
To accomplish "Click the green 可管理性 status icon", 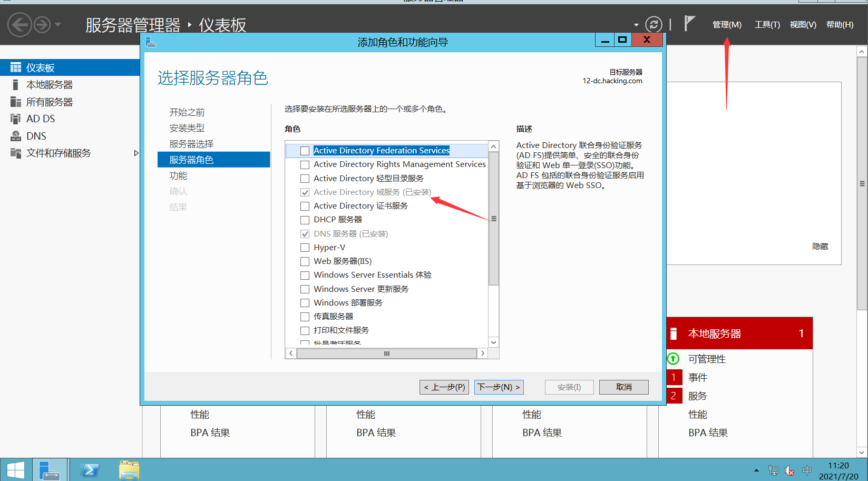I will (x=674, y=359).
